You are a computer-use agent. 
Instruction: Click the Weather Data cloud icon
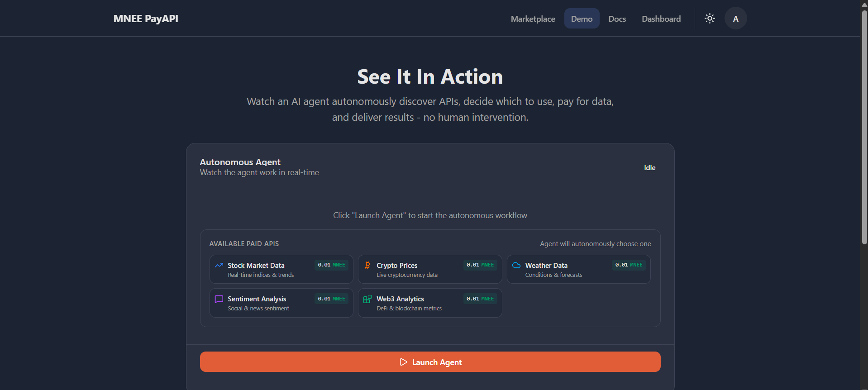516,265
